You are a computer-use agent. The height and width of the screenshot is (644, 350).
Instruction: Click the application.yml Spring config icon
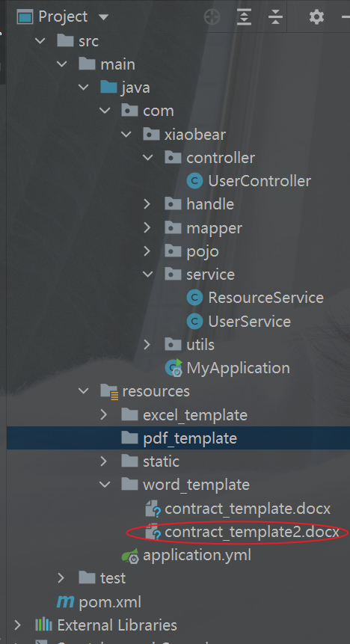(x=130, y=556)
